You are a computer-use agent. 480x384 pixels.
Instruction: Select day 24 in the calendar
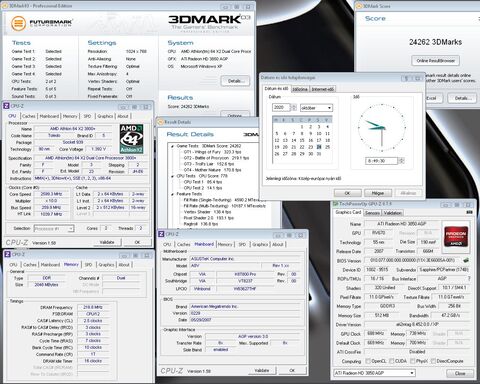319,147
